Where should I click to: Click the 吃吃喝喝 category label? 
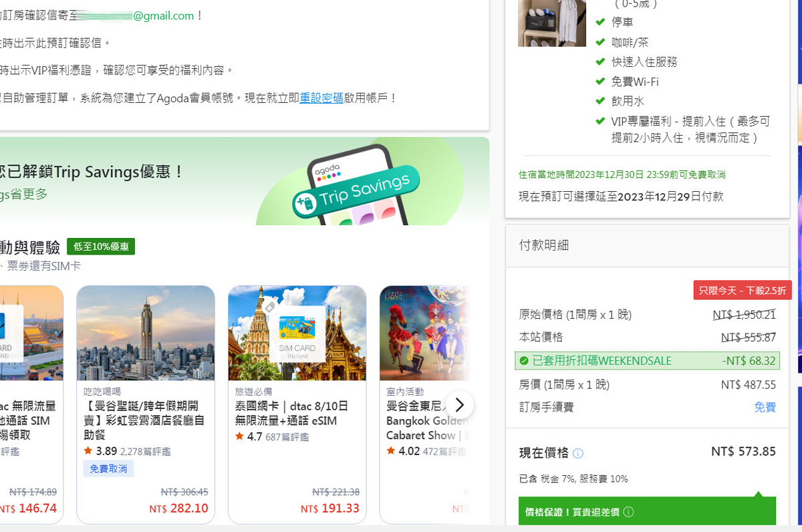coord(102,392)
